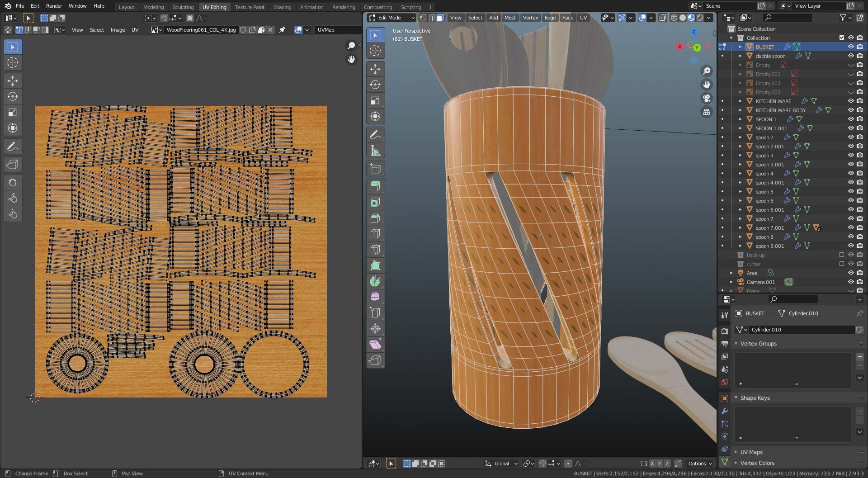Select the Bevel tool in 3D viewport

coord(375,218)
